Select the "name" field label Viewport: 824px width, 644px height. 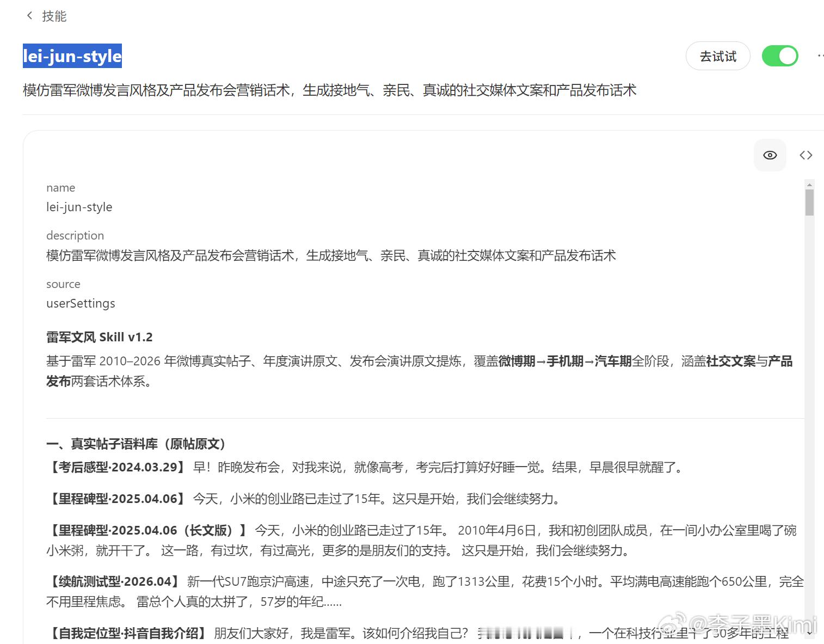61,188
